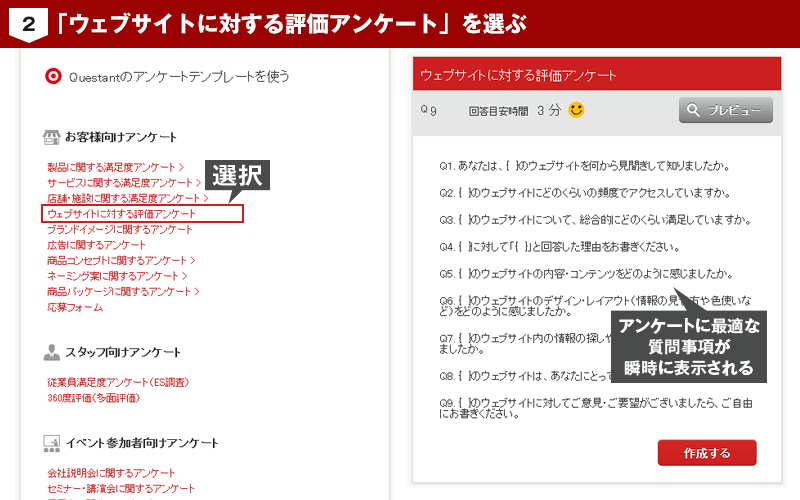Open the 応募フォーム template link
Viewport: 800px width, 500px height.
75,307
